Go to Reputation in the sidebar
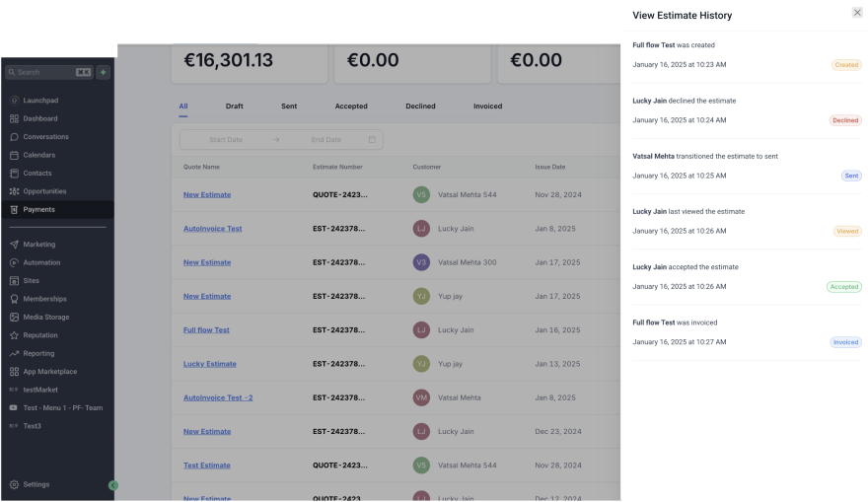 (x=40, y=335)
